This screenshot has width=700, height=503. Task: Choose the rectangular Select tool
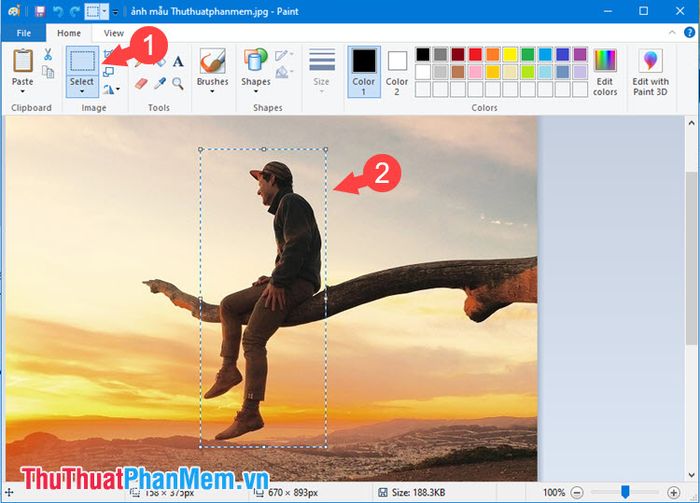[82, 61]
